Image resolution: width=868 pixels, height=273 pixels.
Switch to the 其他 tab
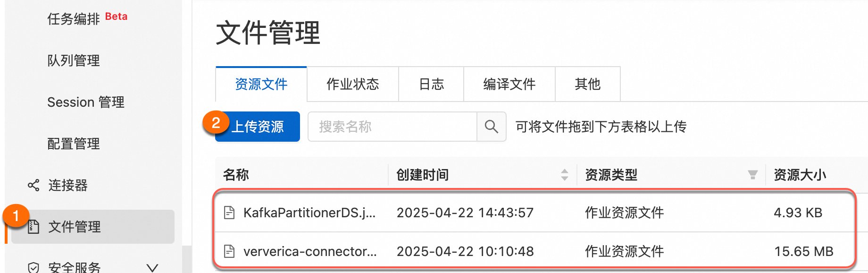click(x=587, y=84)
